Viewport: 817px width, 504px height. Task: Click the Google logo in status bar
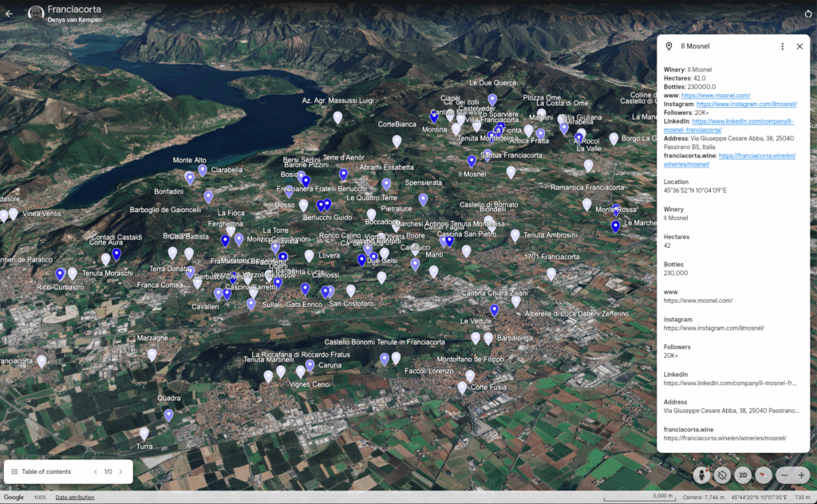(x=14, y=498)
